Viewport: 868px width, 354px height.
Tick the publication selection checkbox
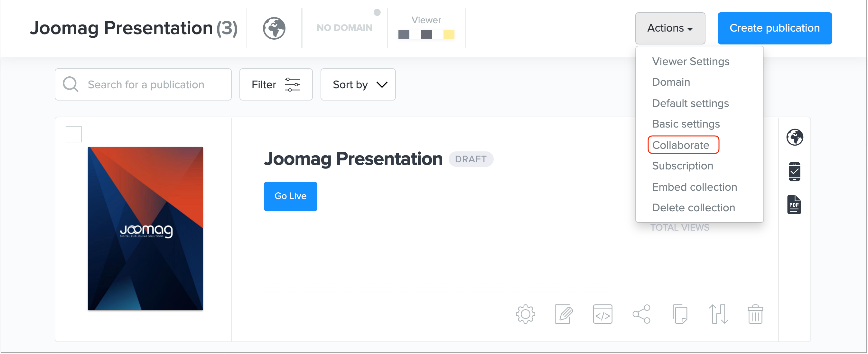(x=73, y=134)
